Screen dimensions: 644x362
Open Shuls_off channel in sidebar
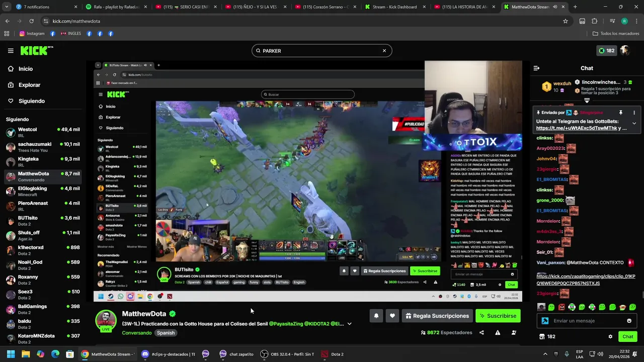(x=43, y=235)
